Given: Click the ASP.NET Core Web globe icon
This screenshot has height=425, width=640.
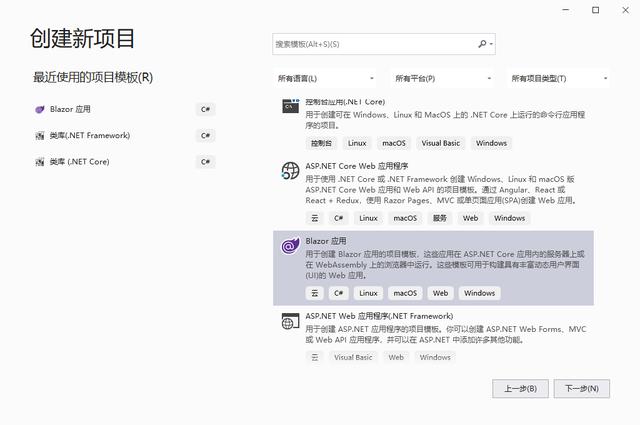Looking at the screenshot, I should [x=291, y=171].
